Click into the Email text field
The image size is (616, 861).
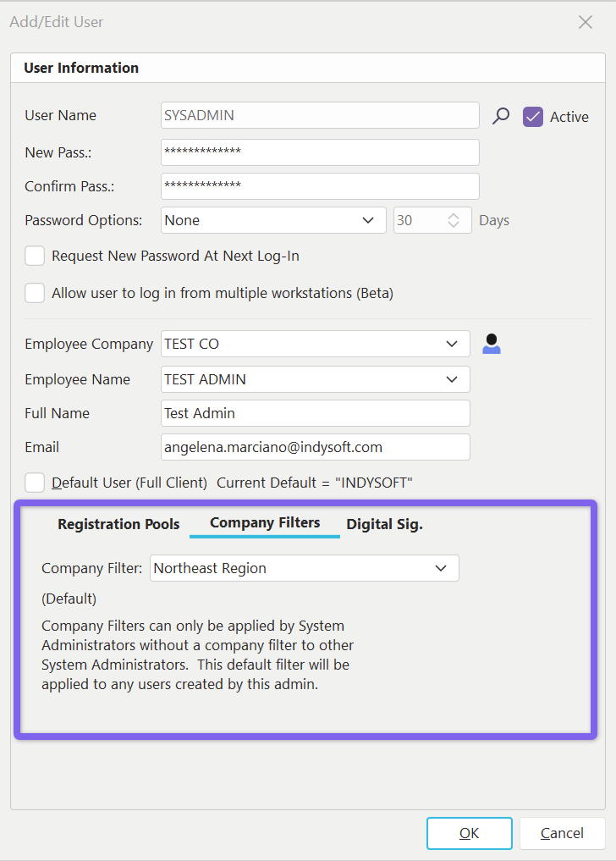pos(315,447)
